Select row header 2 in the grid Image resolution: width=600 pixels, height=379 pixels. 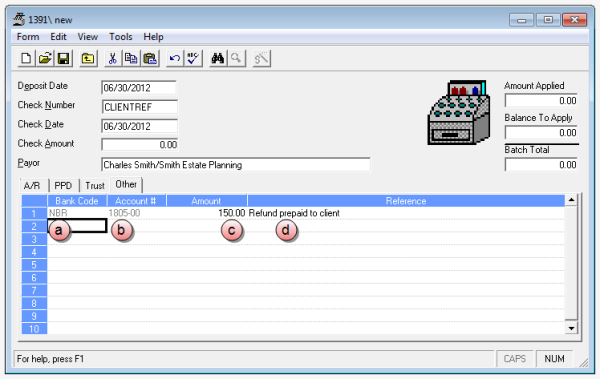coord(34,226)
